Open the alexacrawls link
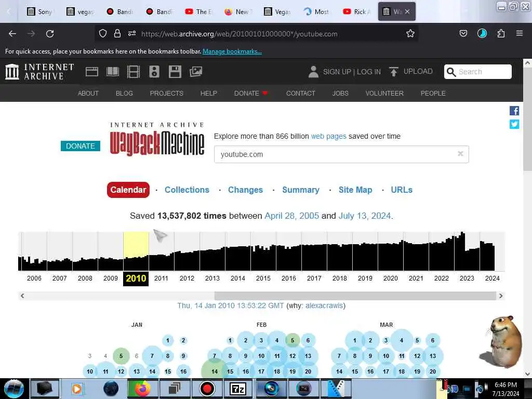Image resolution: width=532 pixels, height=399 pixels. pos(324,305)
